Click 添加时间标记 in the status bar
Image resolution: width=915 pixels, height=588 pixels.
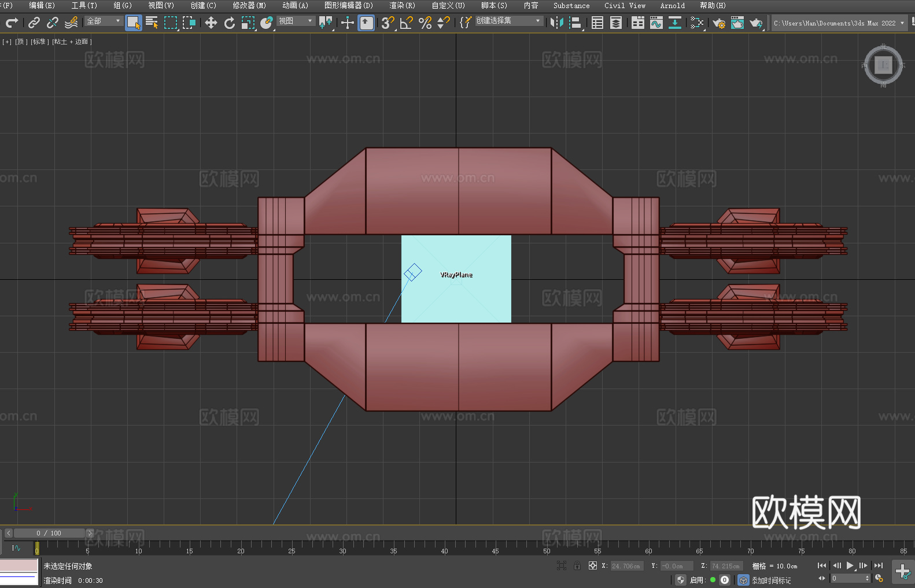pyautogui.click(x=771, y=580)
